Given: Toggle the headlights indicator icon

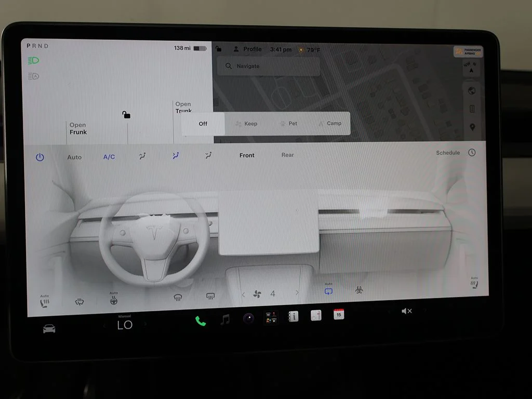Looking at the screenshot, I should [33, 61].
